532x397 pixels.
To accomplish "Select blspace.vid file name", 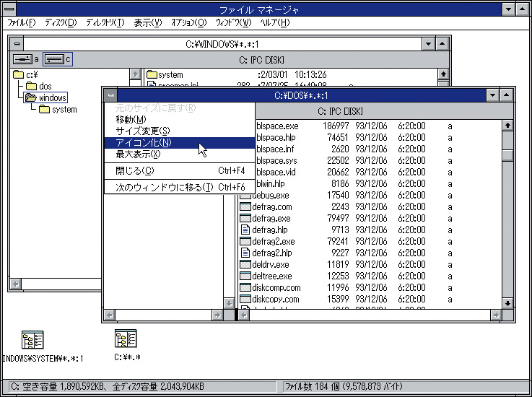I will click(x=276, y=172).
